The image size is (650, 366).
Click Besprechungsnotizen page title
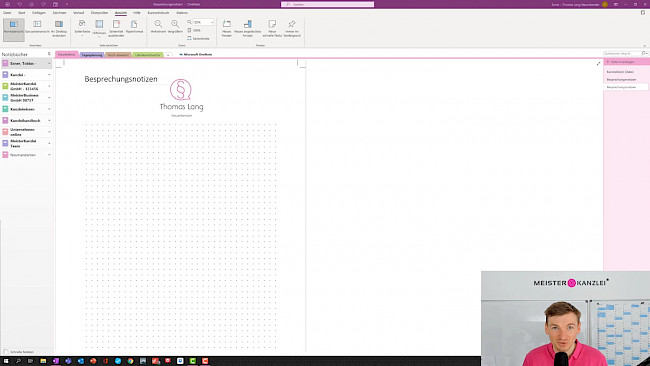[x=121, y=79]
